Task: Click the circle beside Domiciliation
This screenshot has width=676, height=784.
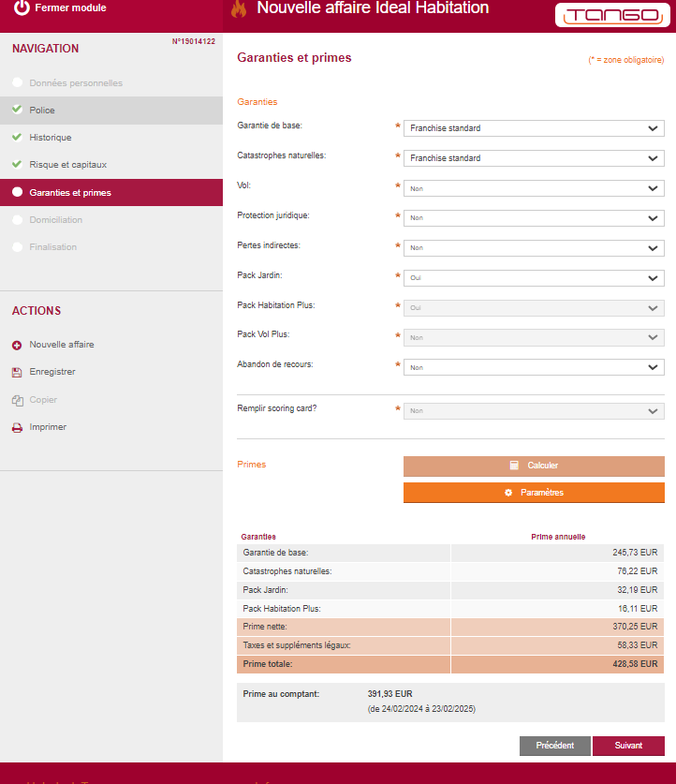Action: [x=18, y=219]
